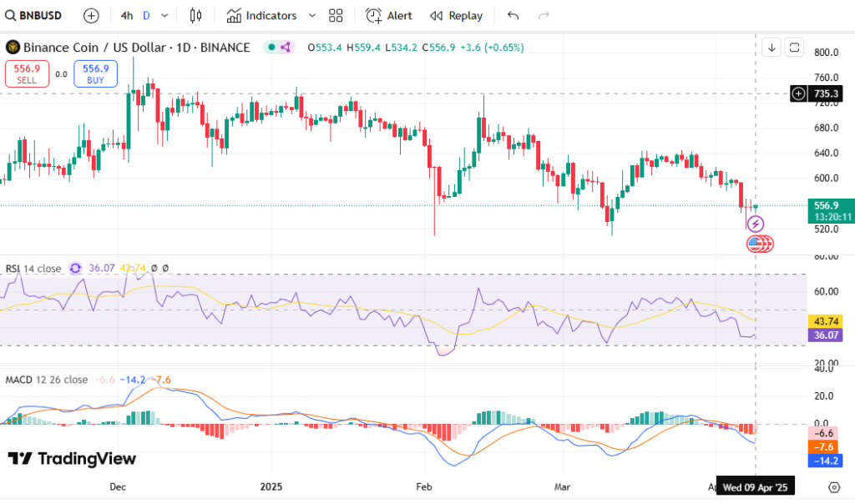This screenshot has width=855, height=504.
Task: Click the Dec label on the time axis
Action: [118, 486]
